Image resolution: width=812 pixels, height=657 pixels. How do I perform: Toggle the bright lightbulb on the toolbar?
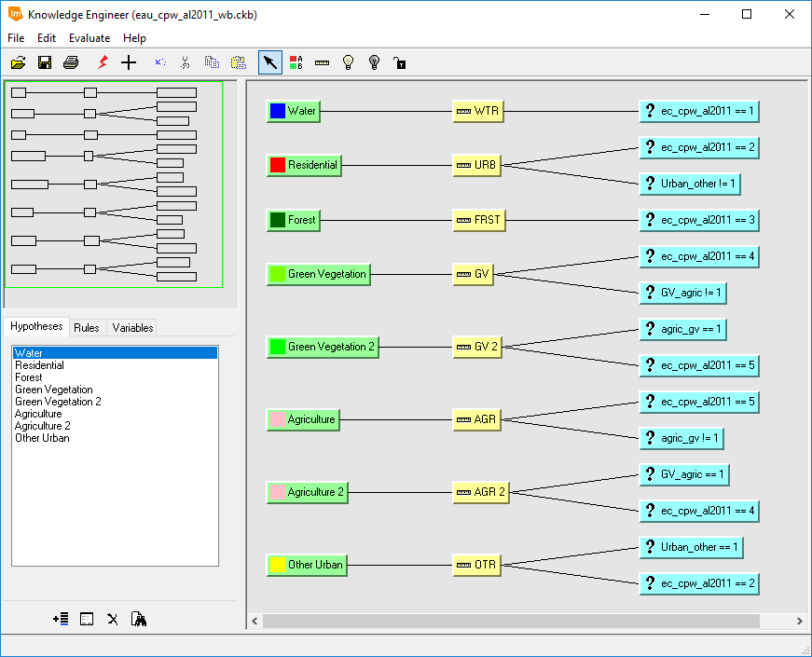pos(348,62)
